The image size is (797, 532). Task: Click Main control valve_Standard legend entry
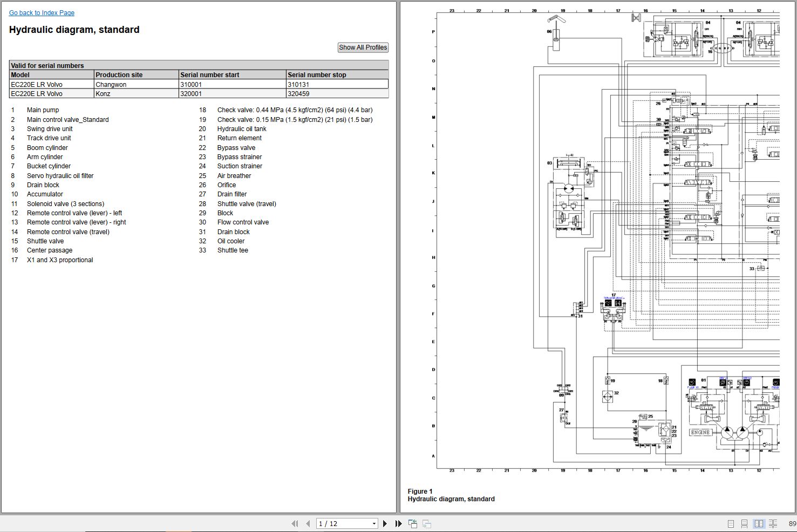coord(68,120)
